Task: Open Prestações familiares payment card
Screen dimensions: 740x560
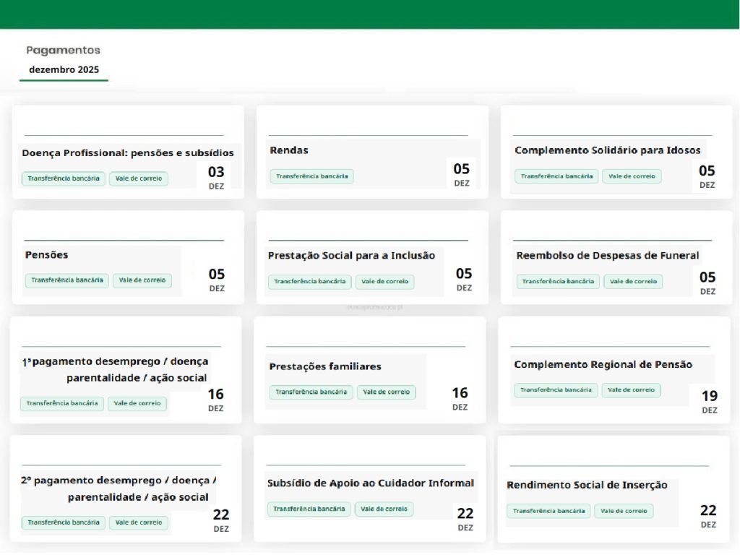Action: click(324, 366)
